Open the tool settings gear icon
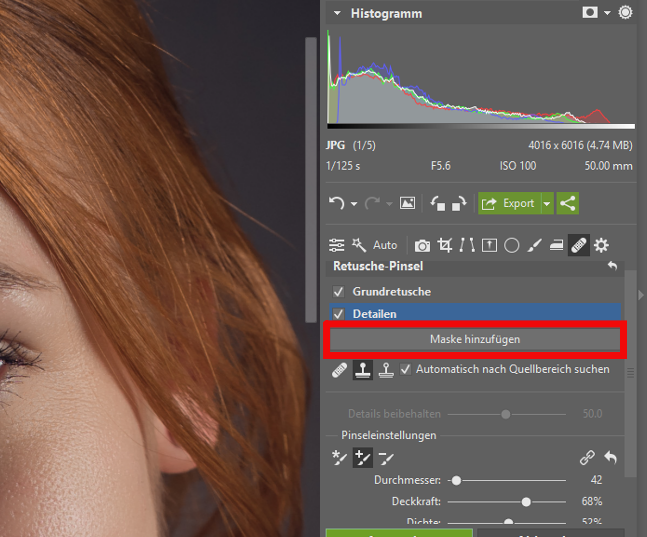Screen dimensions: 647x537 click(x=601, y=245)
